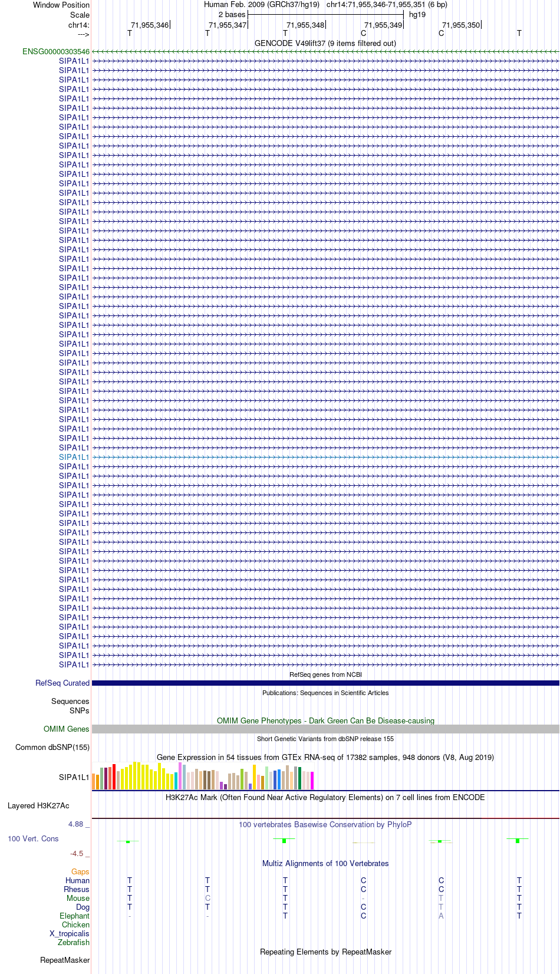Click the 71,955,349 ruler position
Screen dimensions: 560x974
[383, 25]
